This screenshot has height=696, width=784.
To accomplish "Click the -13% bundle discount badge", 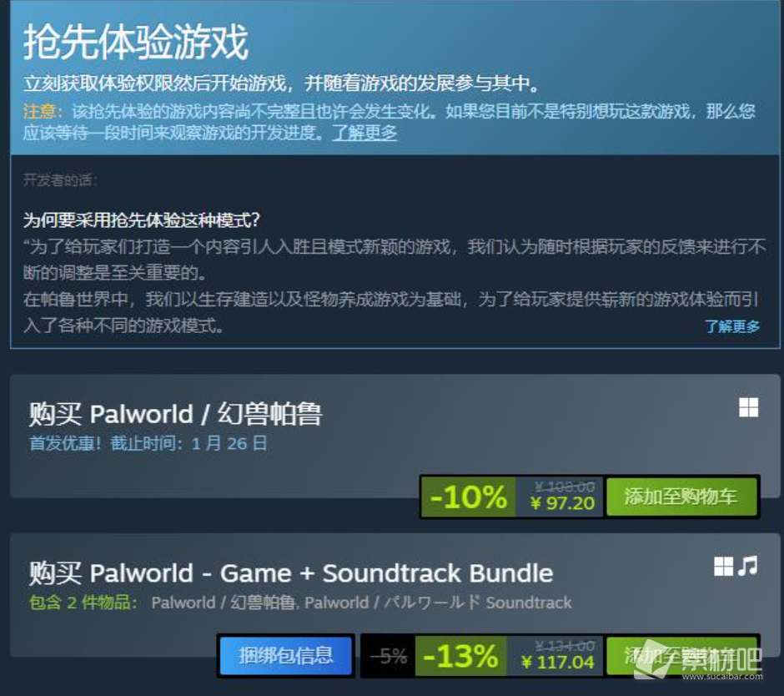I will (460, 655).
